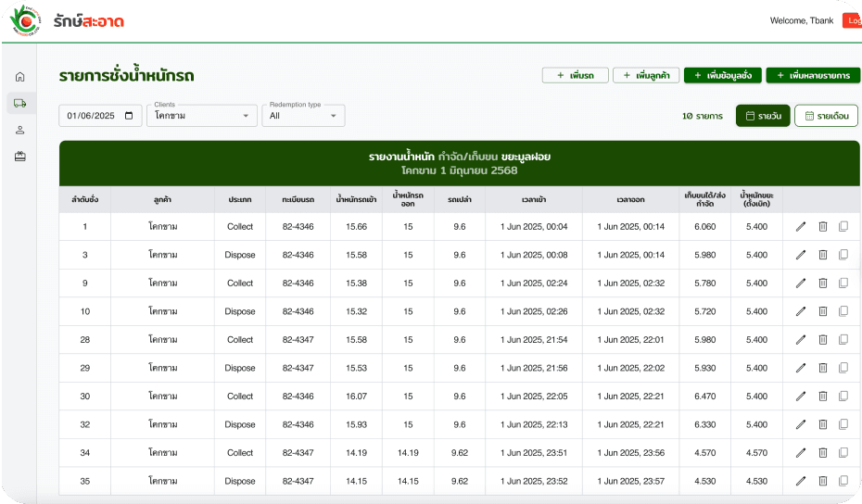Click pencil icon for row 35
This screenshot has height=504, width=862.
point(801,481)
